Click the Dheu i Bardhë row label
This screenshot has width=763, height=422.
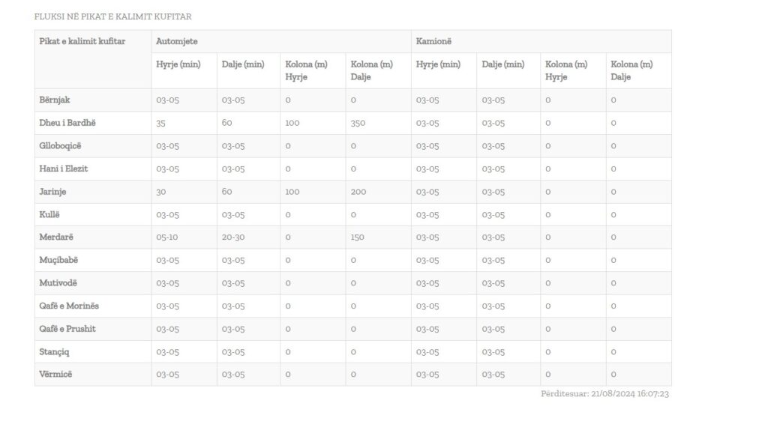[x=67, y=123]
